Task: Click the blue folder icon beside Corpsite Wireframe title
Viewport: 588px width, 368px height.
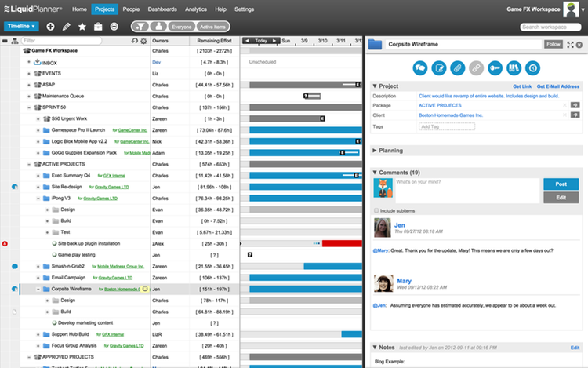Action: (375, 45)
